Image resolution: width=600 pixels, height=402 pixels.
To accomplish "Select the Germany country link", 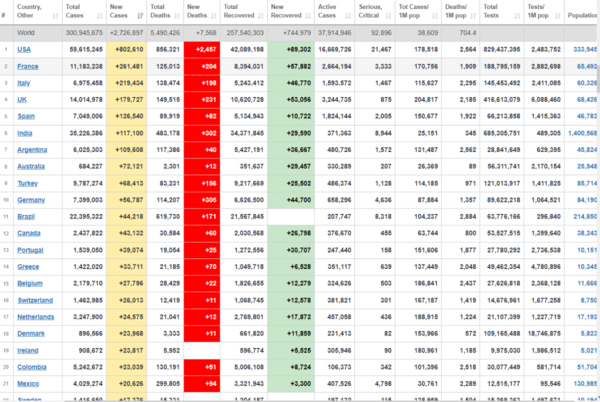I will pyautogui.click(x=31, y=200).
